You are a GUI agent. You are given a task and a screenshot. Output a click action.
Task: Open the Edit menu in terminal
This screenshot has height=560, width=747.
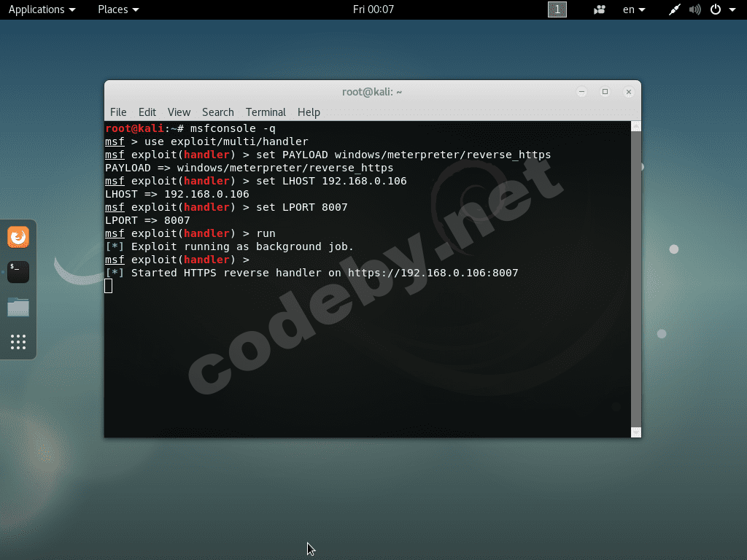(x=147, y=112)
